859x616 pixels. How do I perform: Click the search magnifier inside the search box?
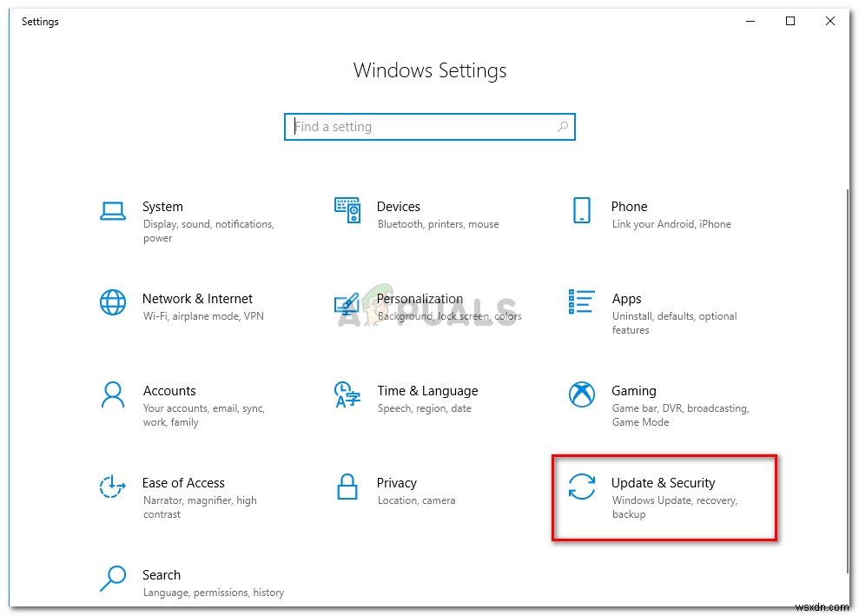point(563,126)
